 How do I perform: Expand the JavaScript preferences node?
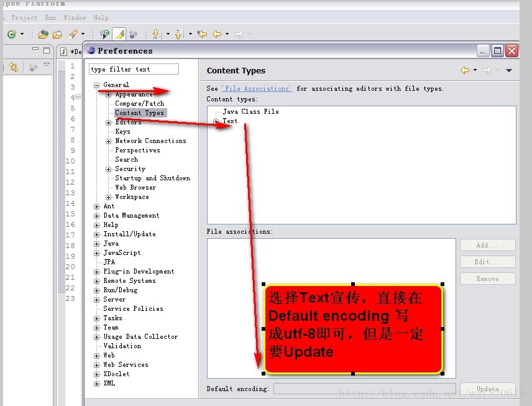coord(97,253)
